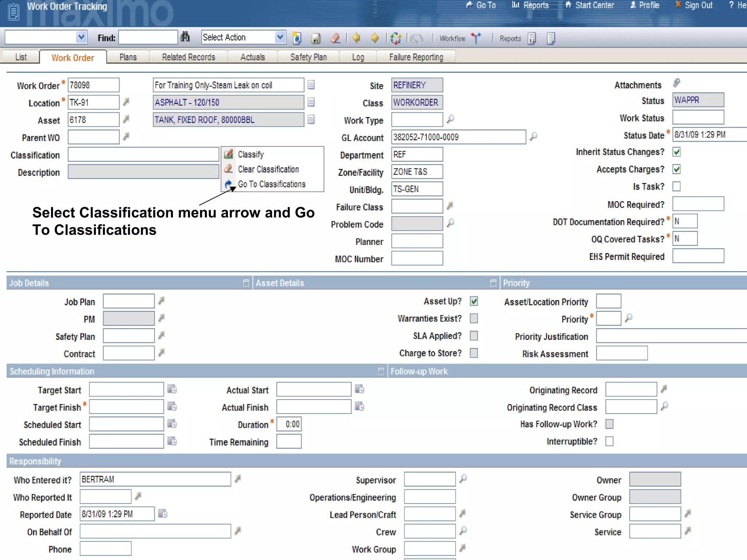Open the Safety Plan tab

(309, 57)
